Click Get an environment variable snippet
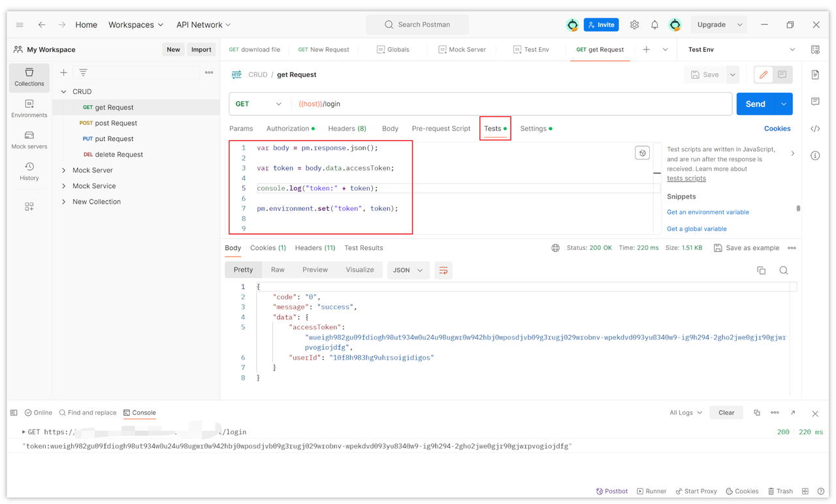The width and height of the screenshot is (836, 504). (x=708, y=212)
